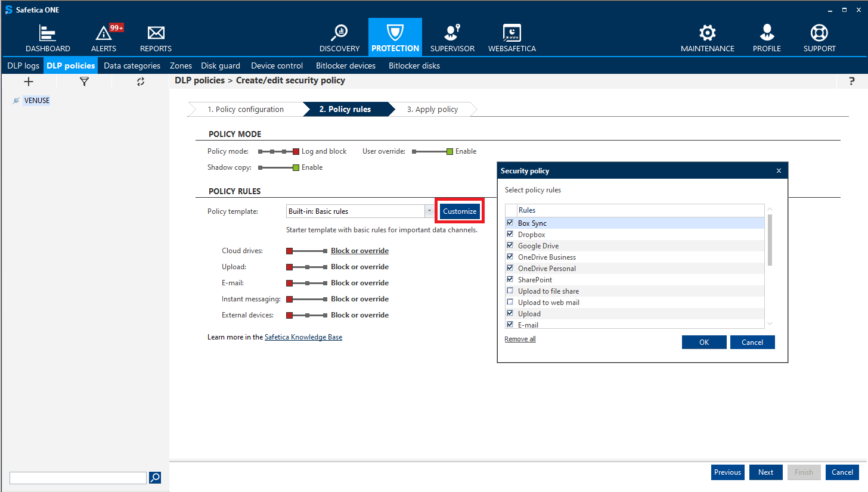Image resolution: width=868 pixels, height=492 pixels.
Task: Adjust the Upload rule slider
Action: tap(307, 267)
